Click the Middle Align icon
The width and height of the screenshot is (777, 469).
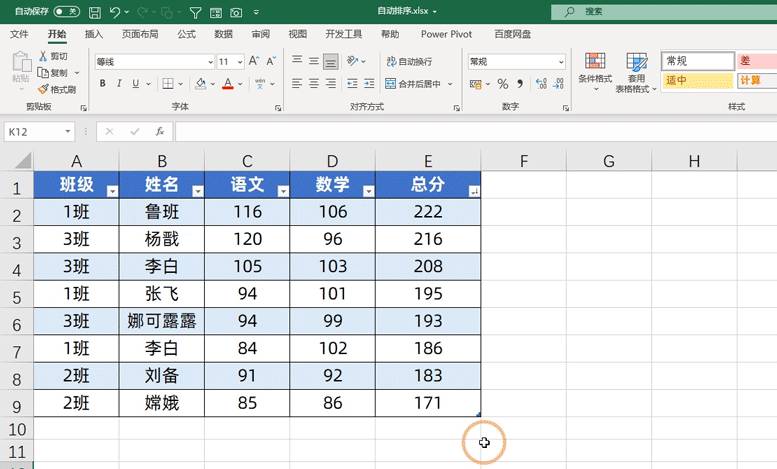(314, 61)
